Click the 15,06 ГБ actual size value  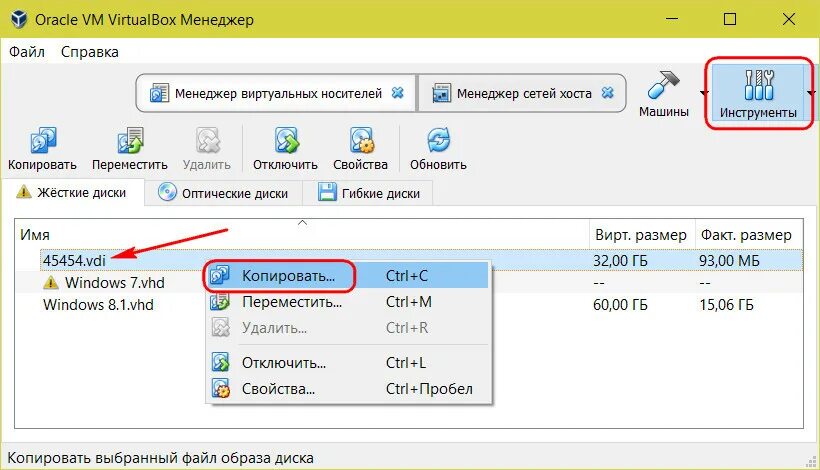(726, 305)
